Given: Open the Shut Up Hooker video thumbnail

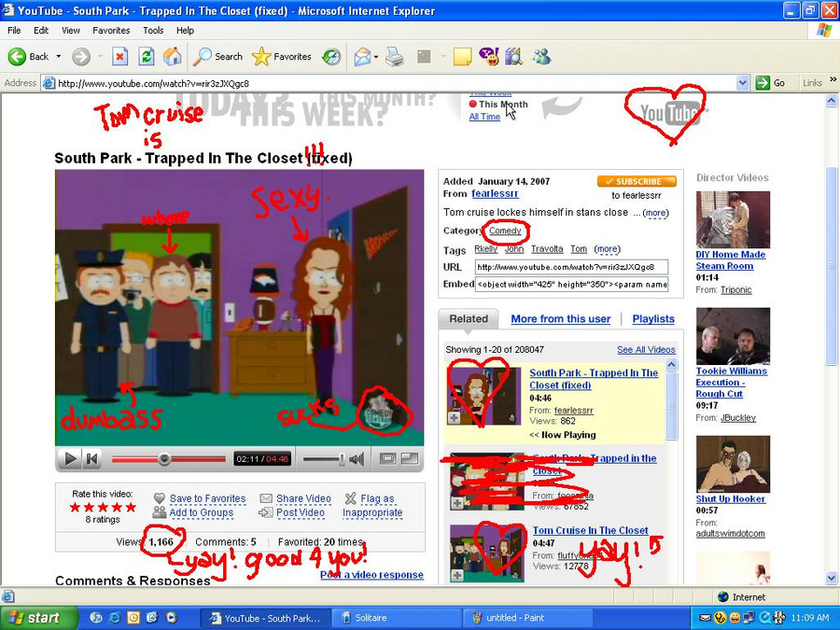Looking at the screenshot, I should [733, 464].
